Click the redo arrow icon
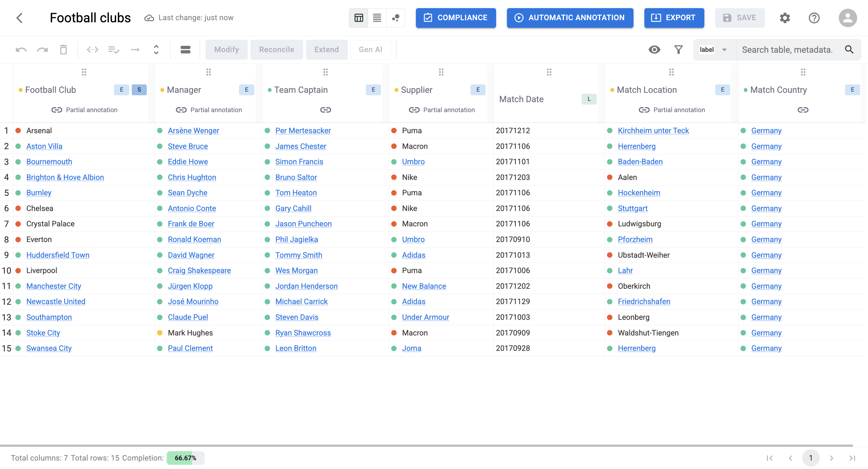868x469 pixels. pos(42,50)
